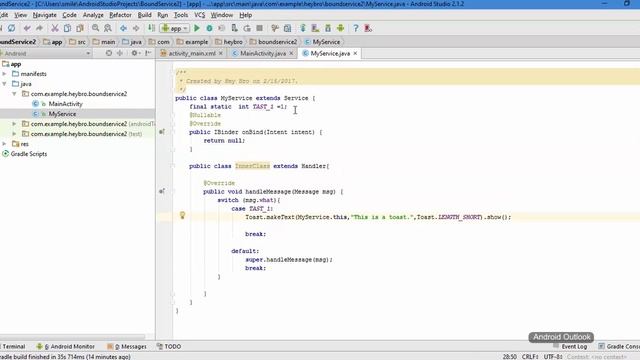Image resolution: width=640 pixels, height=360 pixels.
Task: Click the scroll from source icon
Action: 109,53
